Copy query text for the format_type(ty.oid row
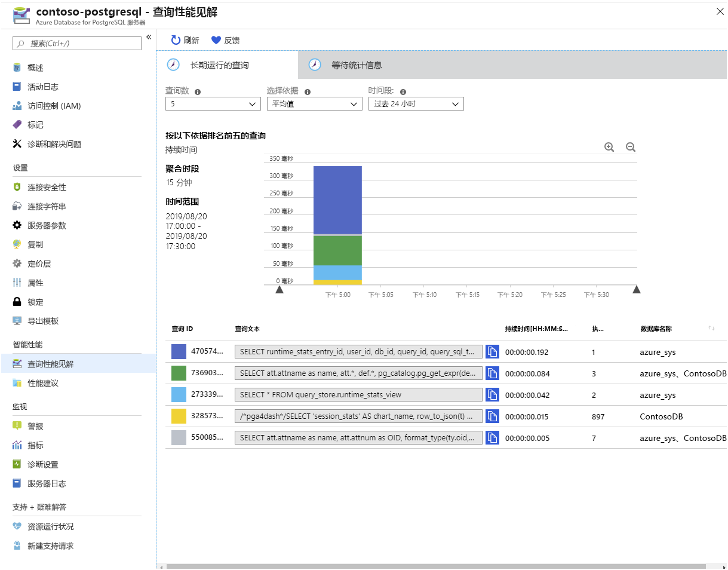 click(x=492, y=438)
